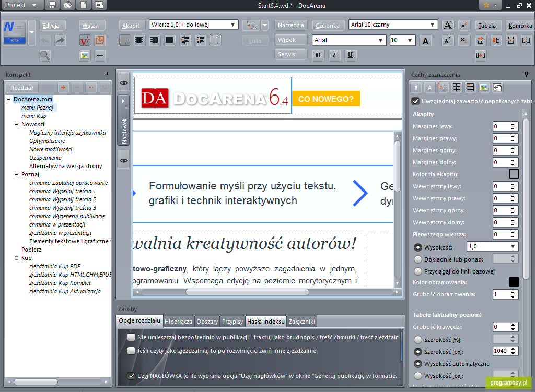Click the open book icon in Akapit group
The width and height of the screenshot is (535, 392).
click(215, 41)
